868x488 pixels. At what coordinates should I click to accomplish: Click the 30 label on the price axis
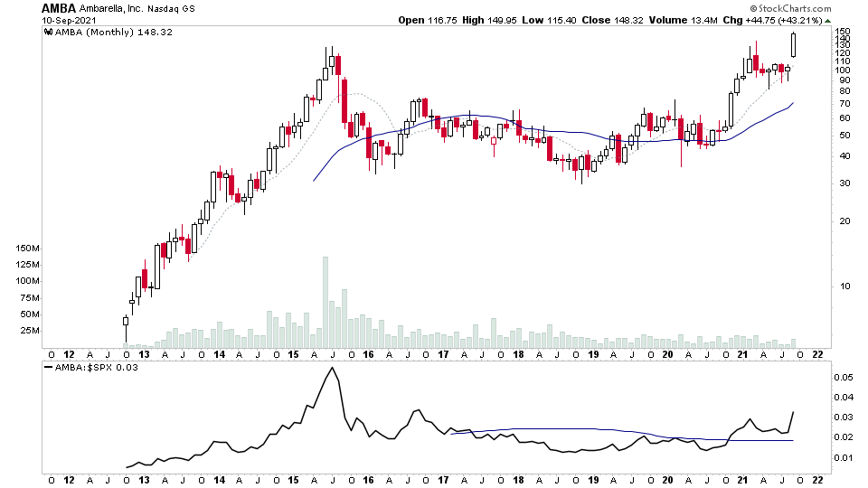(844, 183)
